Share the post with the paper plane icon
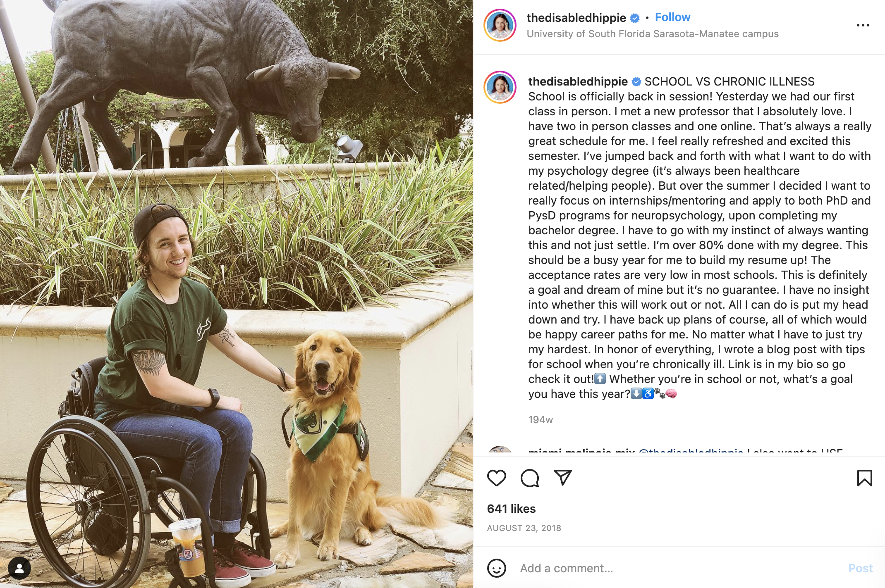This screenshot has width=885, height=588. (562, 478)
